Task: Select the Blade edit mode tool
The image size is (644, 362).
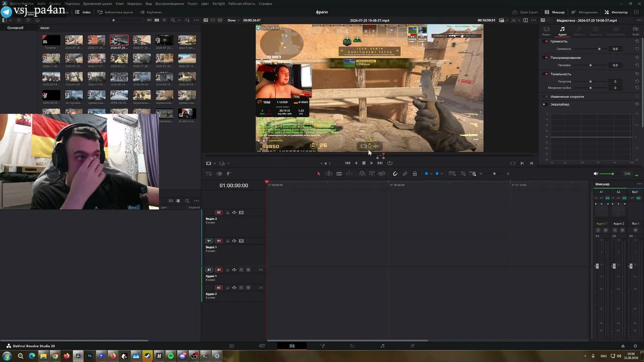Action: [x=339, y=174]
